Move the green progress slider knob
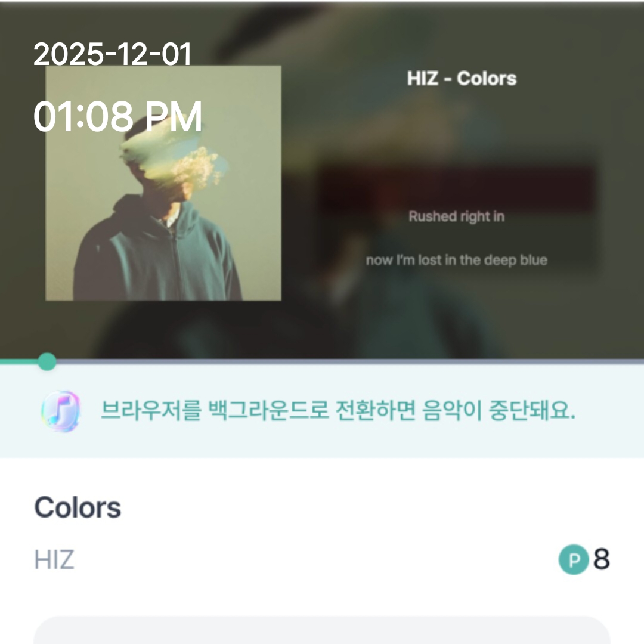 [x=47, y=361]
